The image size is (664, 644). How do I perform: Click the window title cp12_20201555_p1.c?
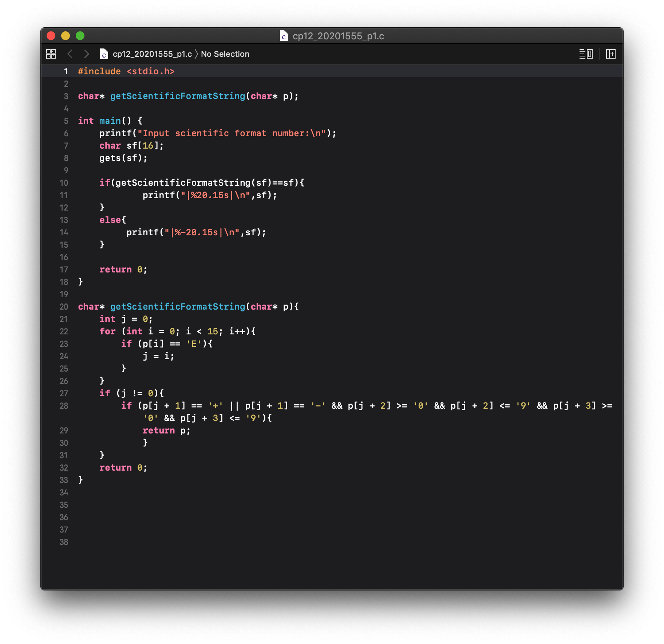[338, 36]
